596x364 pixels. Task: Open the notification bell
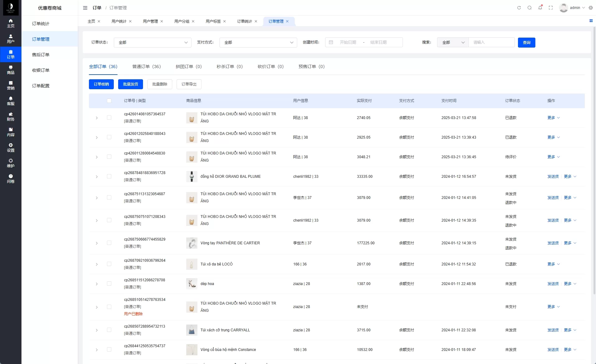(x=540, y=8)
